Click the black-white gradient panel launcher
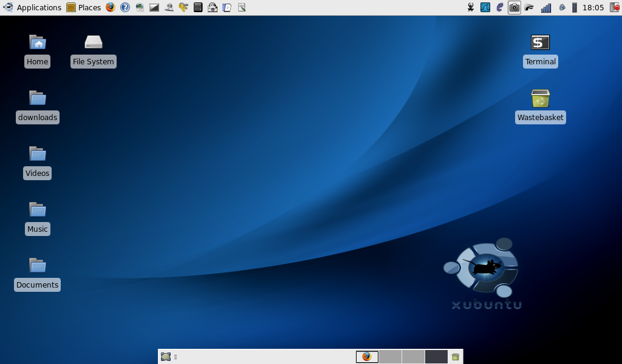This screenshot has width=622, height=364. [x=154, y=7]
